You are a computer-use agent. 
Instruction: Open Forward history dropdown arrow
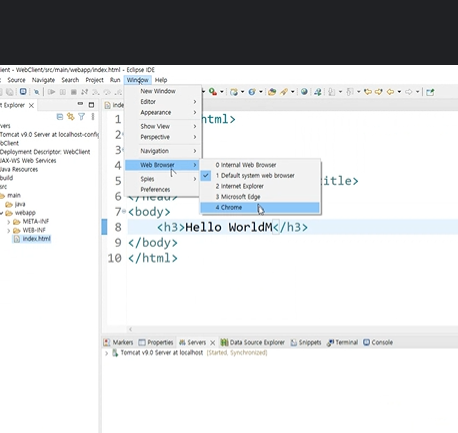tap(417, 92)
